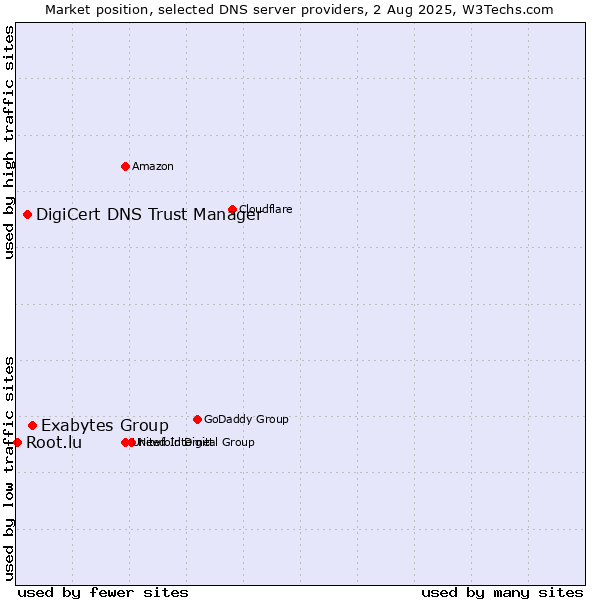This screenshot has width=600, height=600.
Task: Click the Amazon label text
Action: 153,166
